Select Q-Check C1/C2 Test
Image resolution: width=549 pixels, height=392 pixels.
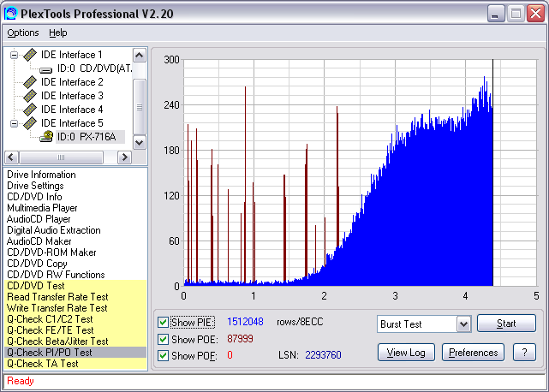[x=75, y=319]
